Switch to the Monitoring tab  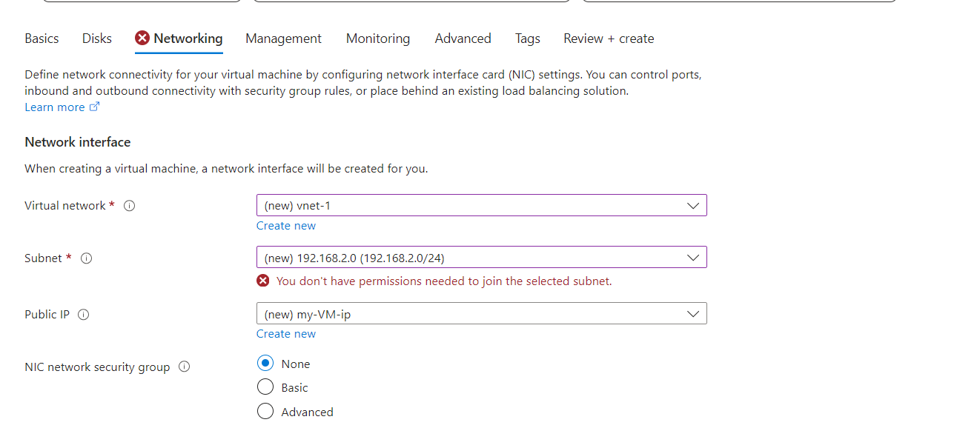(x=377, y=38)
